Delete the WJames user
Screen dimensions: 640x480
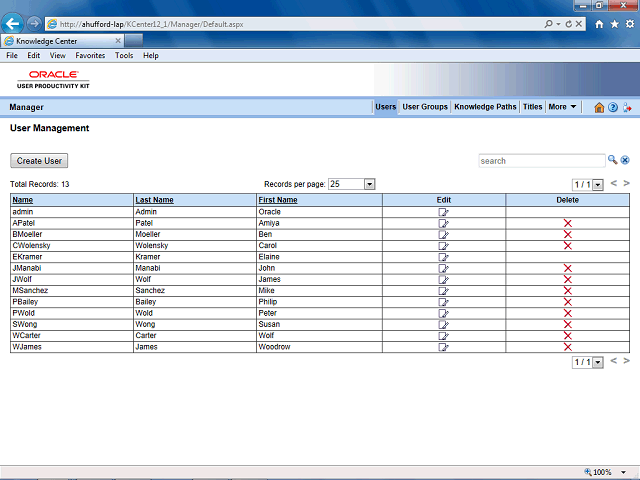pos(567,347)
